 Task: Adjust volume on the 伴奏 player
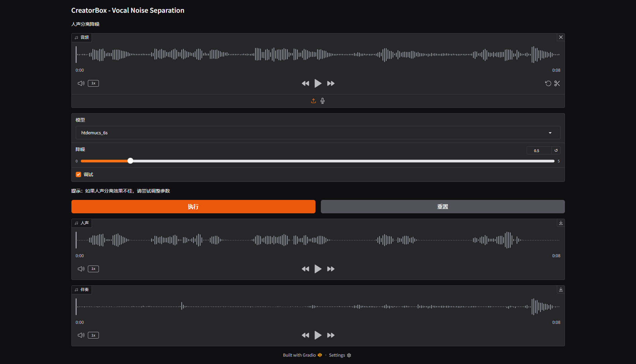[81, 335]
